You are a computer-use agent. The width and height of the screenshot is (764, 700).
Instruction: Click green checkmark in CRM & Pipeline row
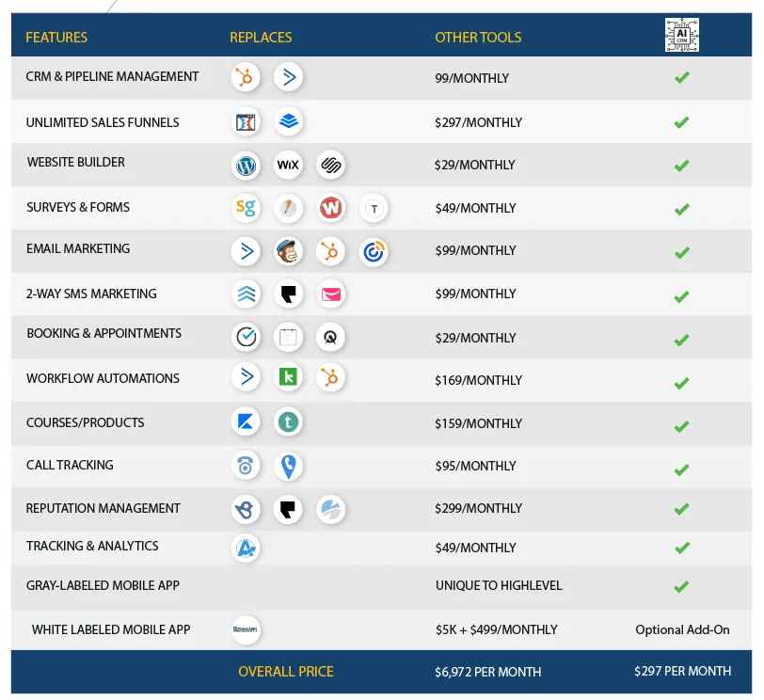click(x=681, y=77)
